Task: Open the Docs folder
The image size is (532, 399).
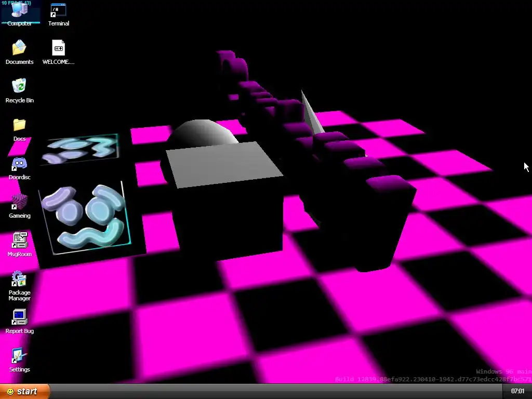Action: coord(19,129)
